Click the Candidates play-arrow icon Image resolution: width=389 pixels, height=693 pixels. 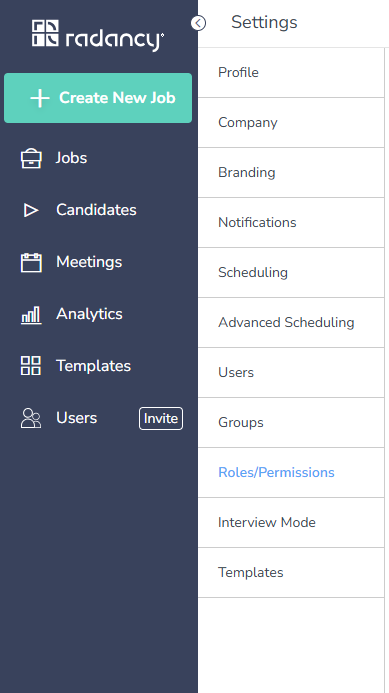pyautogui.click(x=31, y=210)
